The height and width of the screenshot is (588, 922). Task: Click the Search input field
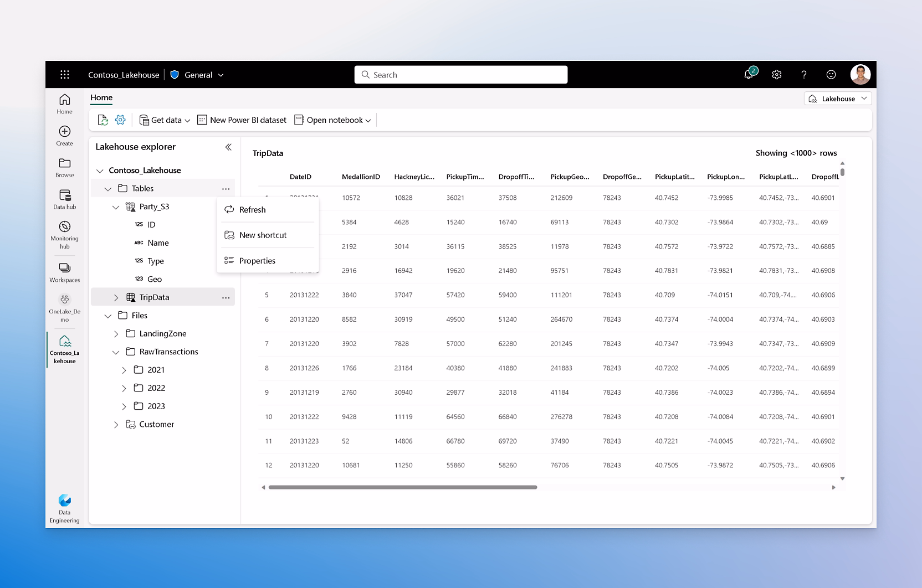tap(461, 75)
